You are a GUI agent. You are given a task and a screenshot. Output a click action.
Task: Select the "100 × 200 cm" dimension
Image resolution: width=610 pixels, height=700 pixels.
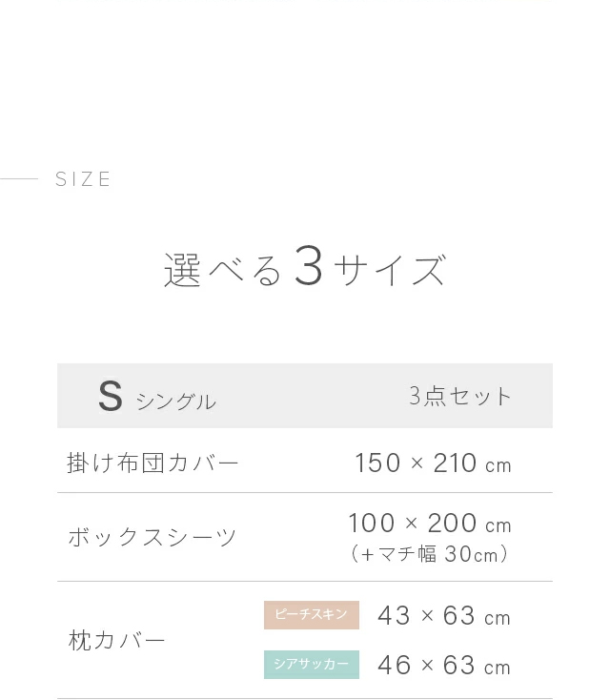coord(430,524)
